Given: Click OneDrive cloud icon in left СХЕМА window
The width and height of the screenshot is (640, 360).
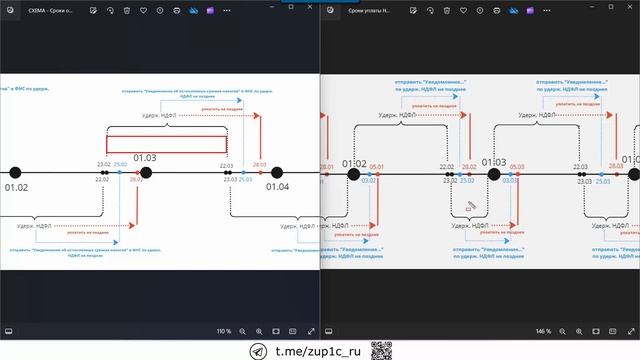Looking at the screenshot, I should point(193,11).
